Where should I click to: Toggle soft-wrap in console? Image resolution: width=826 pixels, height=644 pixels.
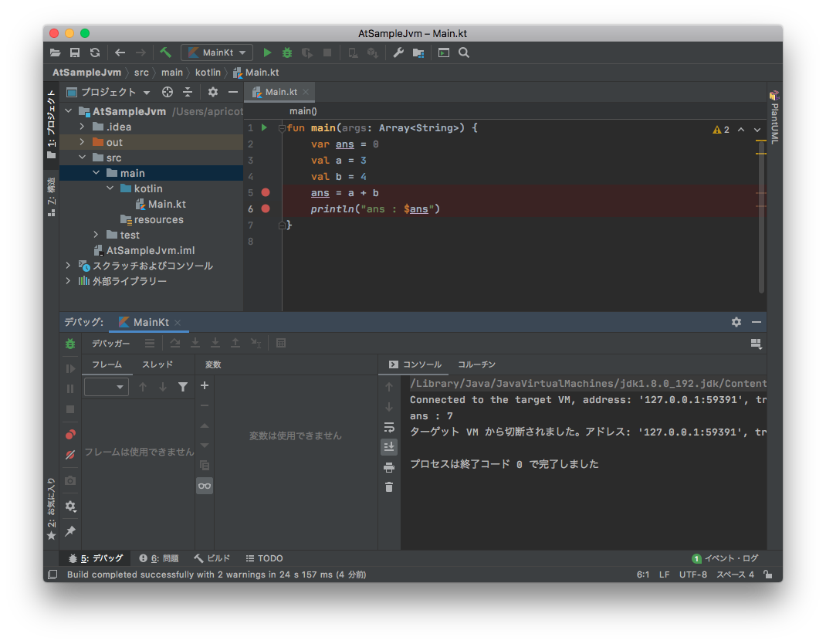389,426
